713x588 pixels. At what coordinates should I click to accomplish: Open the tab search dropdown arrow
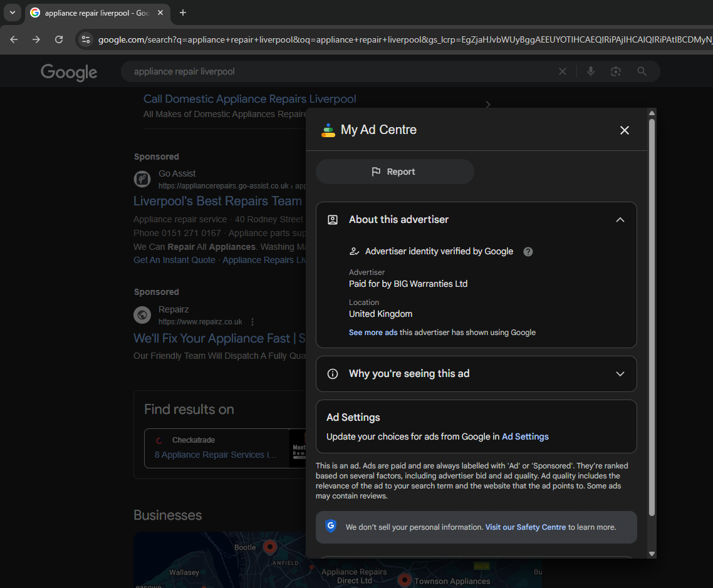pos(12,13)
